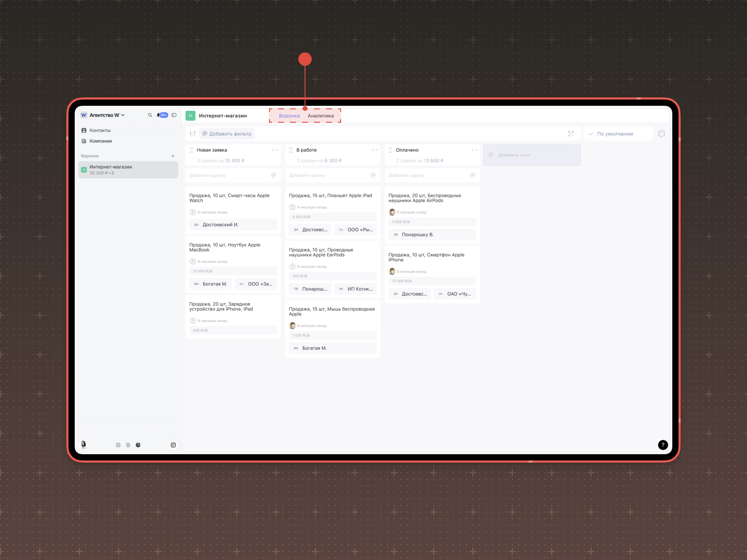This screenshot has height=560, width=747.
Task: Open the pie chart reports icon
Action: click(x=138, y=445)
